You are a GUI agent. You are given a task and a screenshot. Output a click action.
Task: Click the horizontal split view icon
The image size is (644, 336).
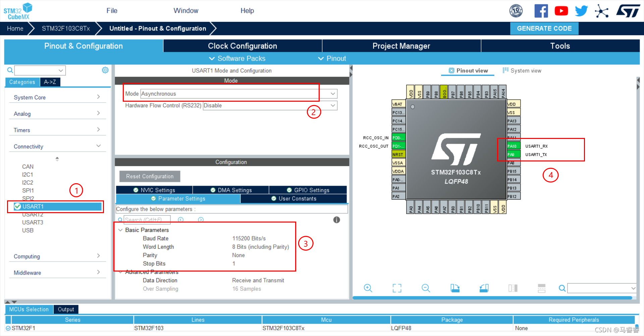click(x=542, y=288)
